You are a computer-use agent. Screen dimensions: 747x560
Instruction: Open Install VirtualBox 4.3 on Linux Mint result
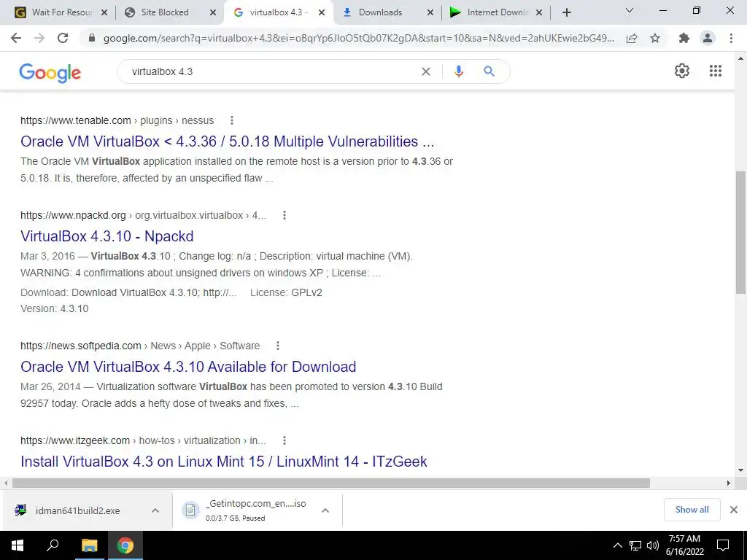click(x=224, y=462)
